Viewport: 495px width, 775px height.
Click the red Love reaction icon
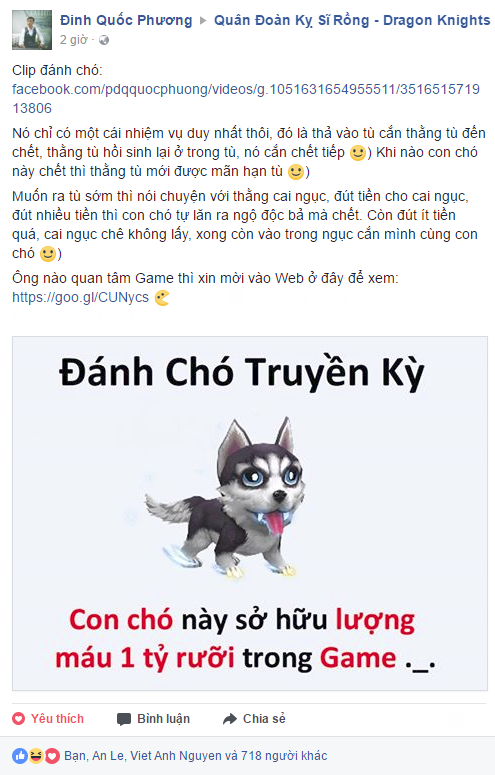[52, 755]
